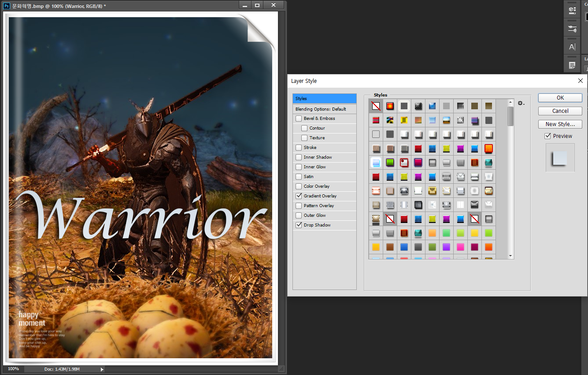Enable the Color Overlay checkbox
Image resolution: width=588 pixels, height=375 pixels.
[x=299, y=186]
